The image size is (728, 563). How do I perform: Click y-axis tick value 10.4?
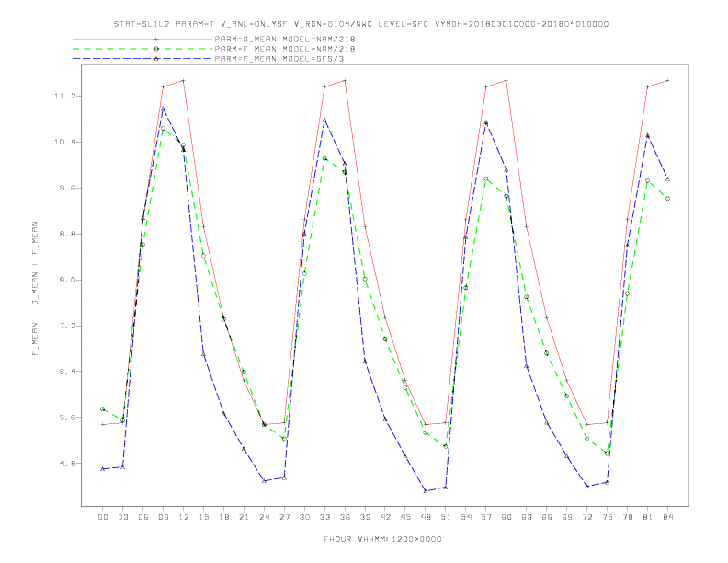click(64, 143)
